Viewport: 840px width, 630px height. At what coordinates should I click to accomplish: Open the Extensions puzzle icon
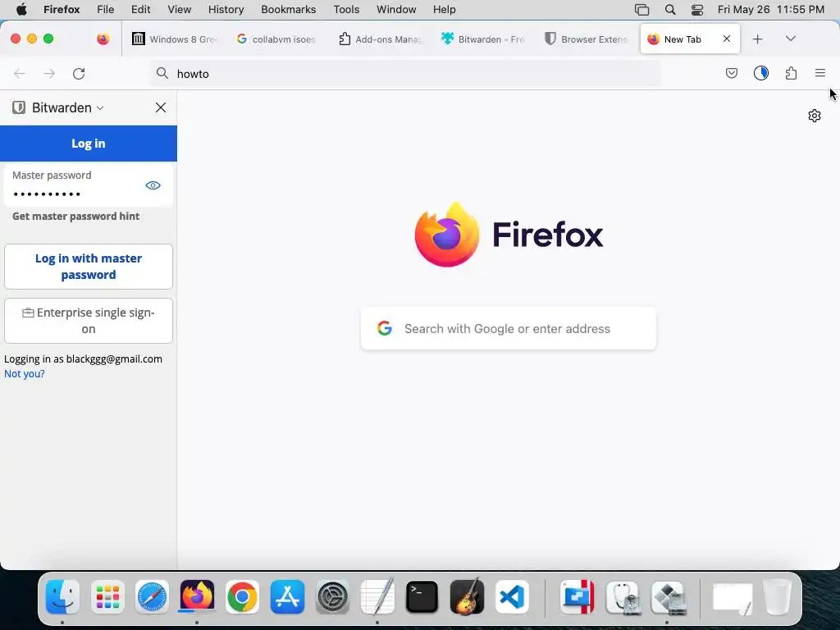pyautogui.click(x=792, y=73)
